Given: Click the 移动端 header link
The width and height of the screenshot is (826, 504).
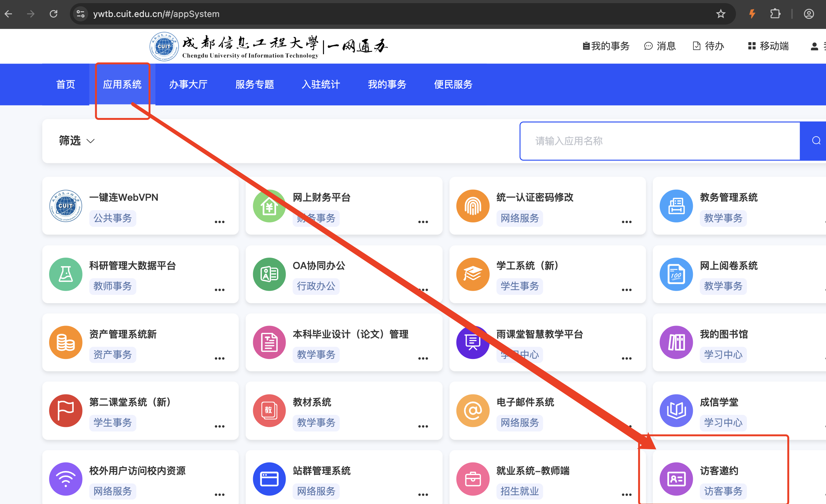Looking at the screenshot, I should 768,46.
